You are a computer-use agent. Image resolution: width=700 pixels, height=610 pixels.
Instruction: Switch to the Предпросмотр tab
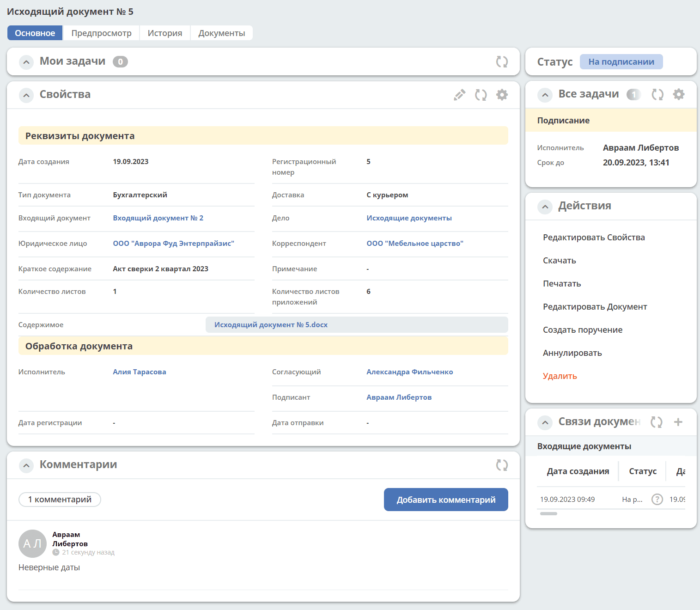101,33
